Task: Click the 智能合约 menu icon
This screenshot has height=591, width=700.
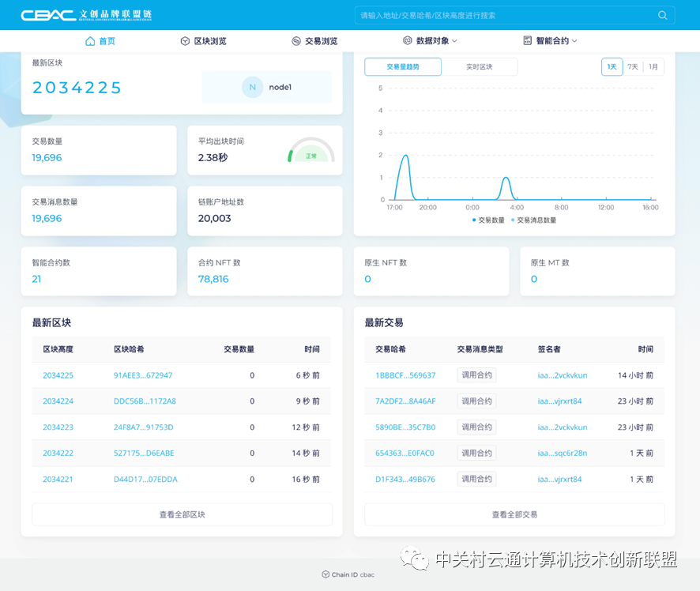Action: [x=527, y=40]
